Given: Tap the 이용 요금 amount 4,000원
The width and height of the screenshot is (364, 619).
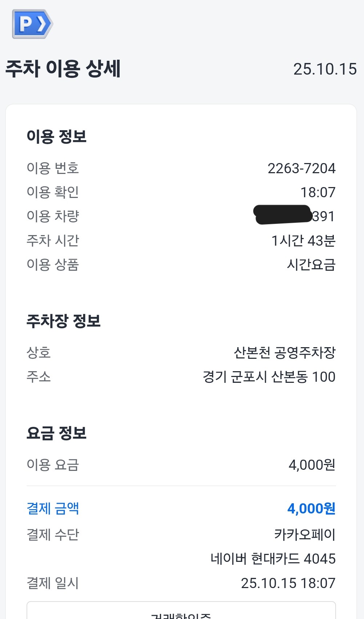Looking at the screenshot, I should [x=312, y=465].
